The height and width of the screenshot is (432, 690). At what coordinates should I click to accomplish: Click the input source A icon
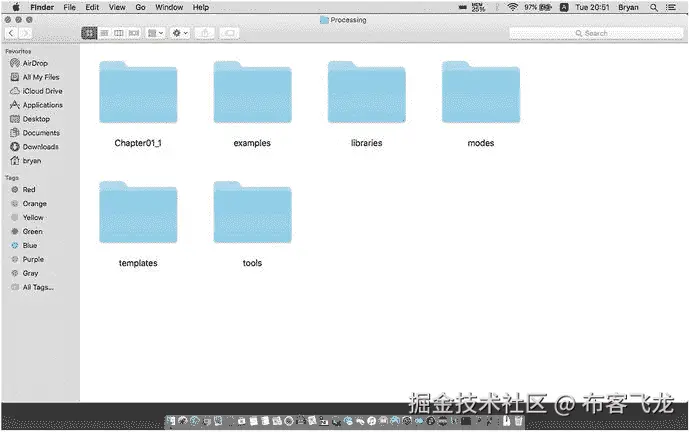coord(564,7)
